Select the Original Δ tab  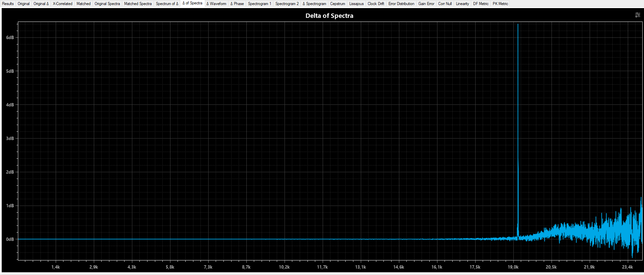[41, 4]
